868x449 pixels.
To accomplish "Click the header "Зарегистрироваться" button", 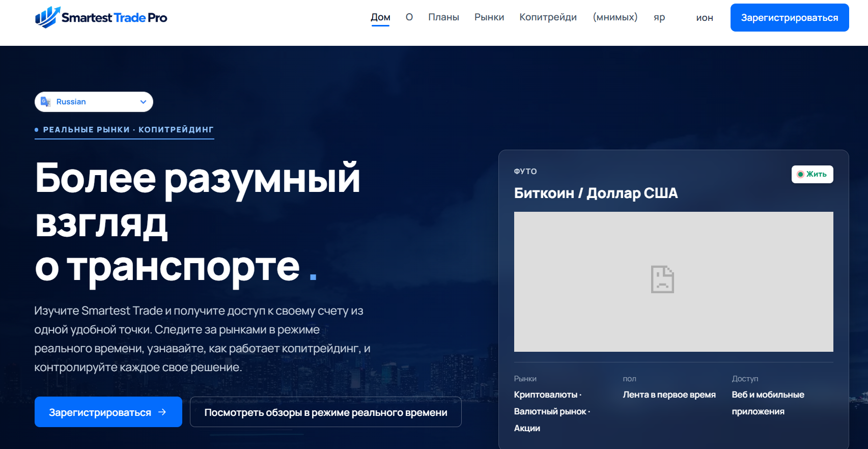I will (790, 17).
